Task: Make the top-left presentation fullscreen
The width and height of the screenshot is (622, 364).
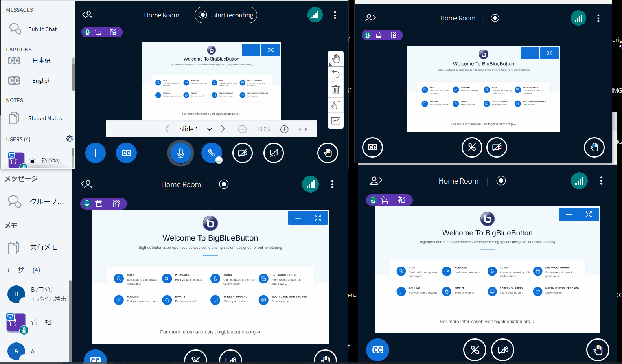Action: (271, 50)
